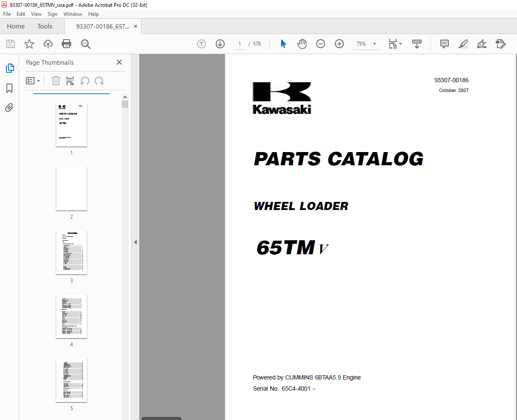Screen dimensions: 517x420
Task: Add a comment with speech bubble icon
Action: [445, 44]
